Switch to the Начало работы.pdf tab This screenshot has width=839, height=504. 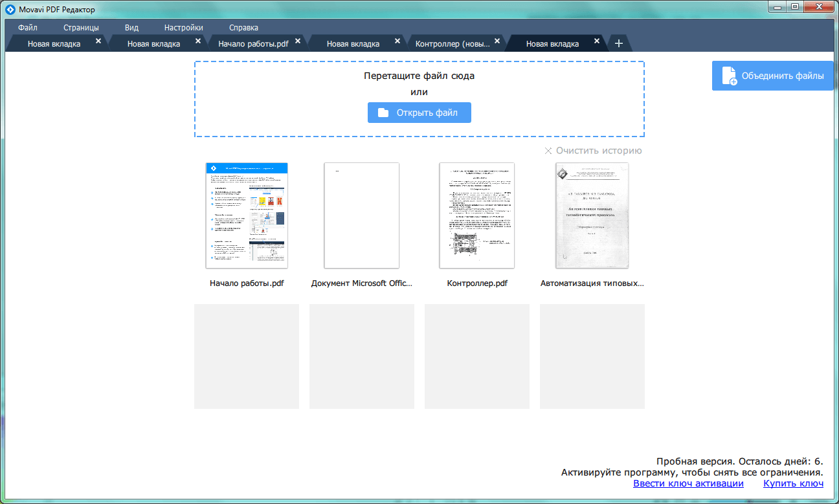pyautogui.click(x=253, y=44)
